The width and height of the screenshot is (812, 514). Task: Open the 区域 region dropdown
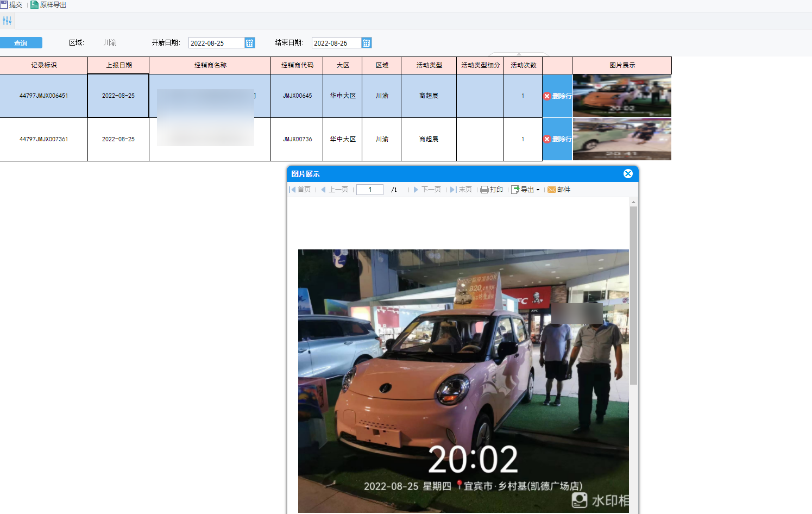point(110,43)
